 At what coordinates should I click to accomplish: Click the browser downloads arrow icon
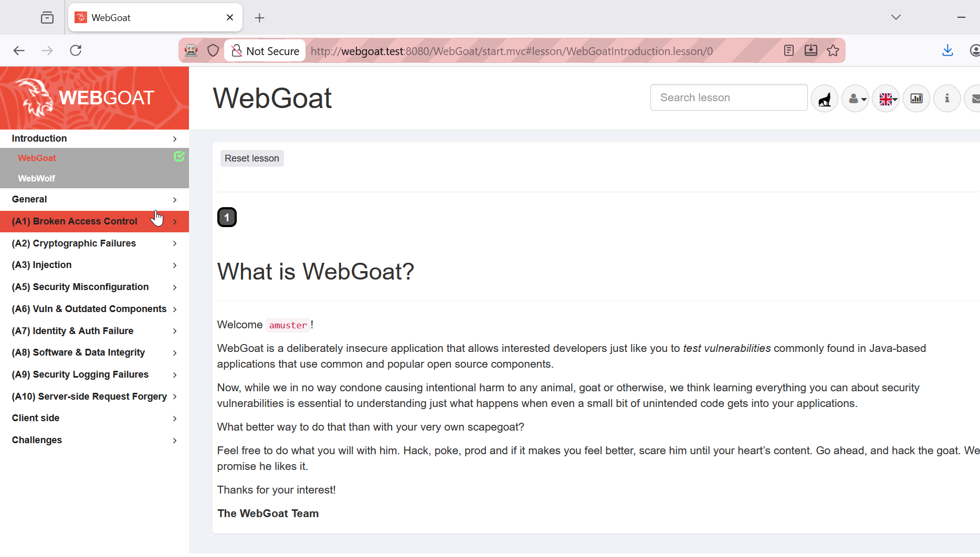947,50
